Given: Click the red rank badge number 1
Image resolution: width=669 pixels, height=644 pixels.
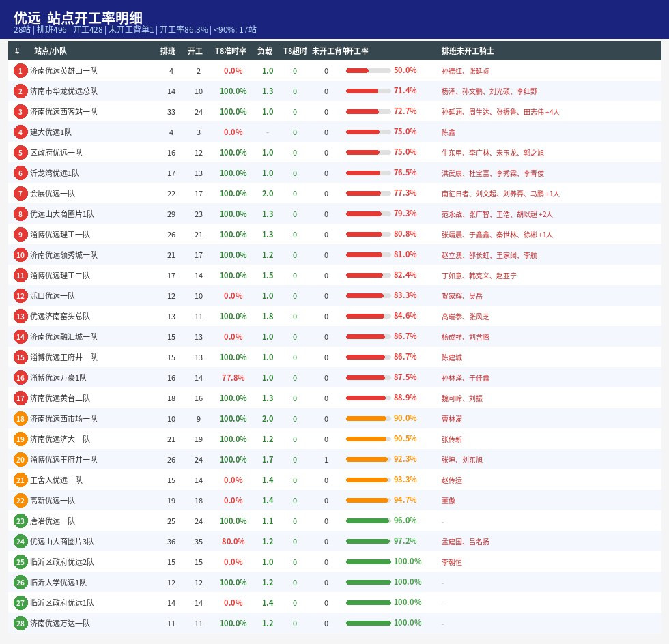Looking at the screenshot, I should coord(20,71).
